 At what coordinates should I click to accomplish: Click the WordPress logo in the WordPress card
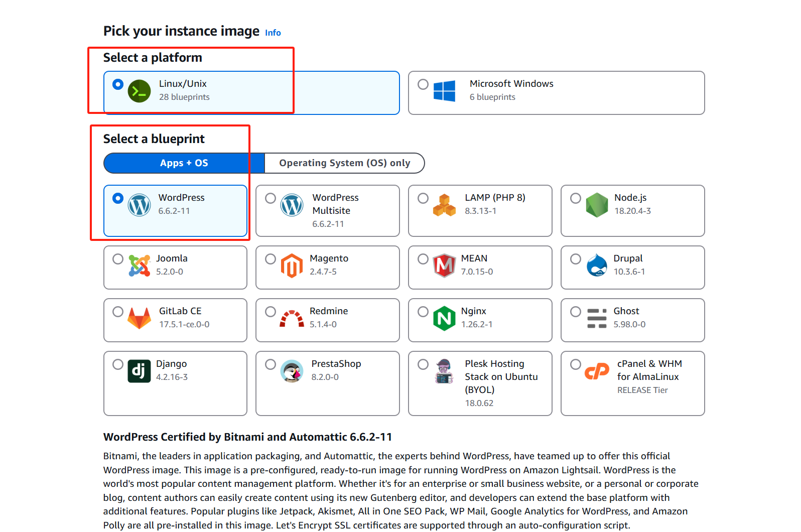140,205
